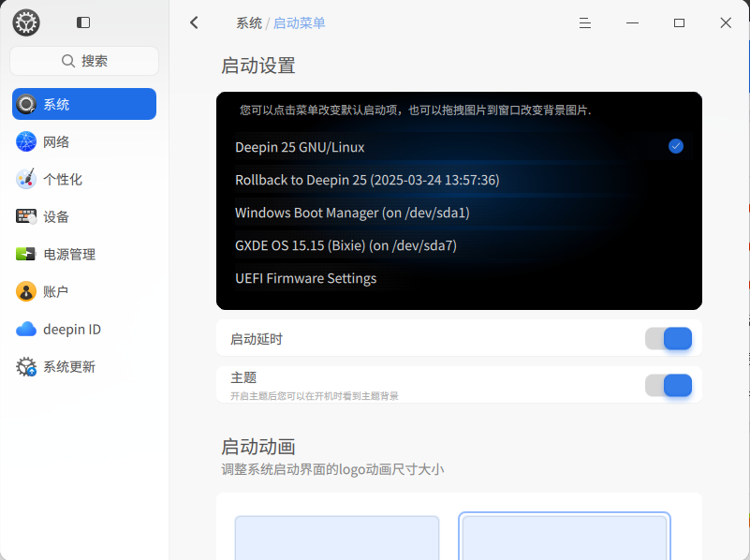Choose the left boot animation size thumbnail
Screen dimensions: 750x560
pyautogui.click(x=337, y=538)
